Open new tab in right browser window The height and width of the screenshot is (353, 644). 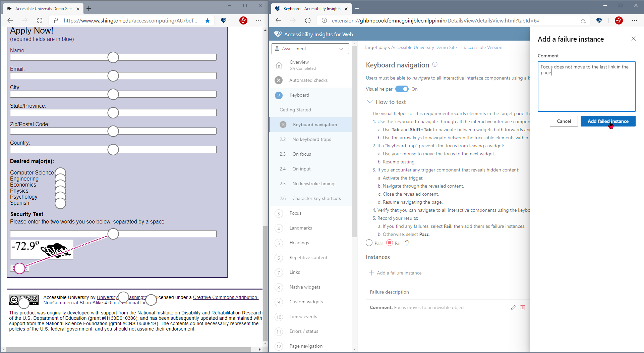point(357,8)
